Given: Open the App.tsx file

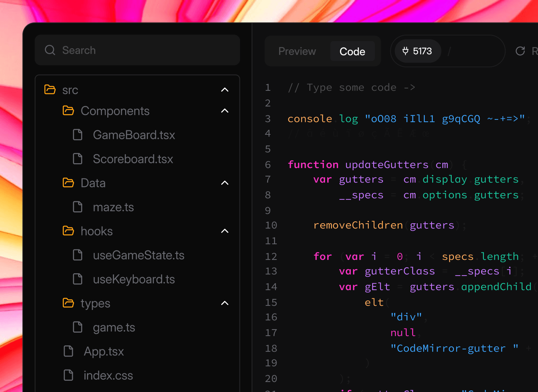Looking at the screenshot, I should (104, 351).
